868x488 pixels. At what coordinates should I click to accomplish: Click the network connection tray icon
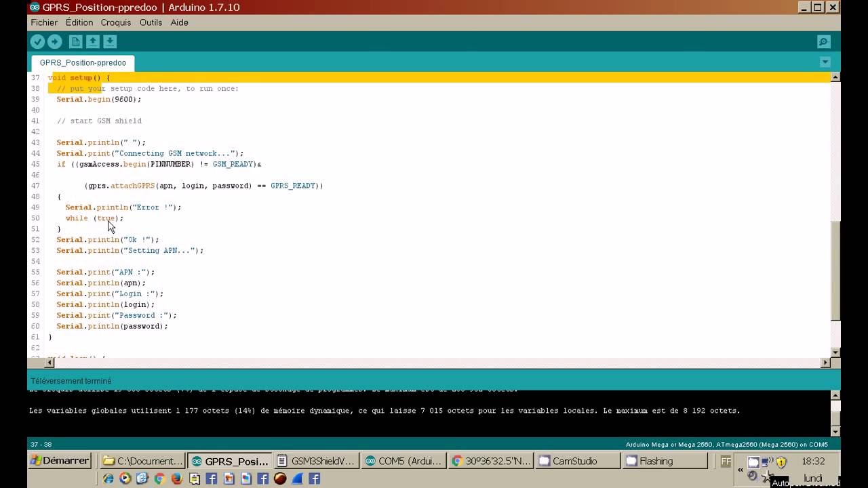coord(766,462)
